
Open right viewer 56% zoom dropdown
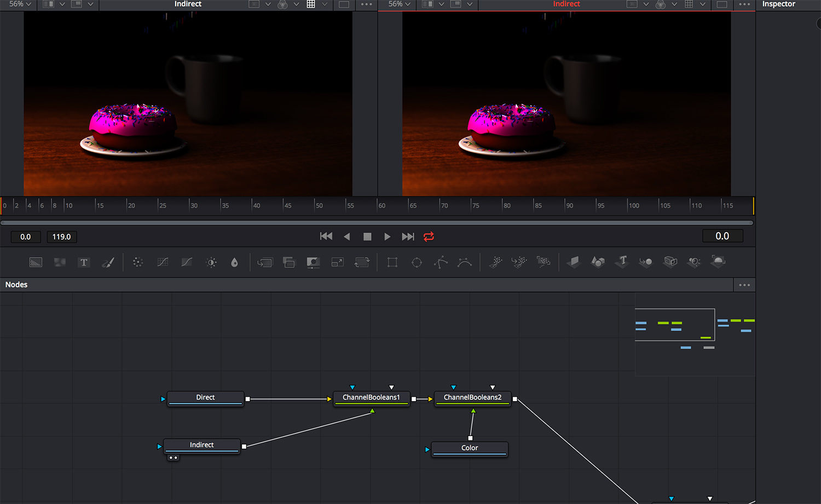tap(399, 4)
